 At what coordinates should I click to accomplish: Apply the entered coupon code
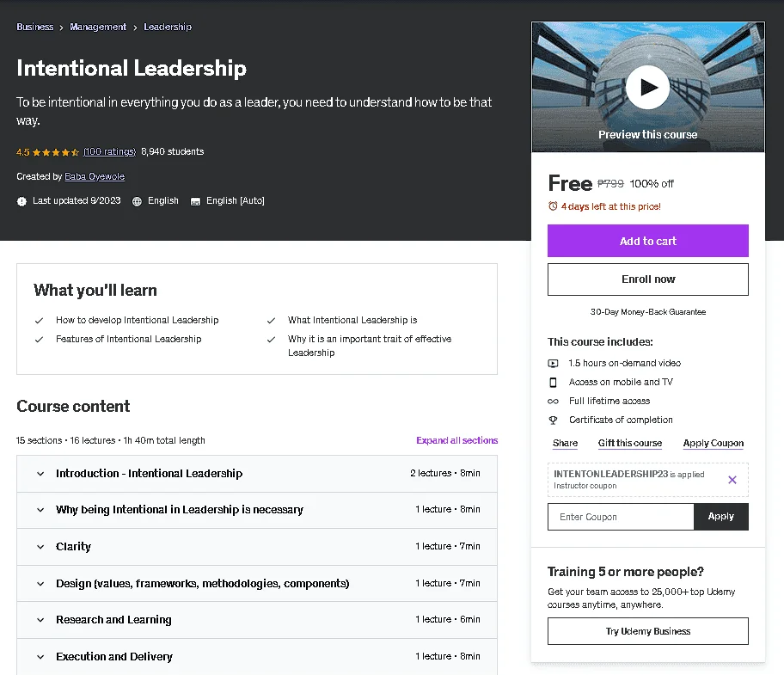pyautogui.click(x=721, y=517)
